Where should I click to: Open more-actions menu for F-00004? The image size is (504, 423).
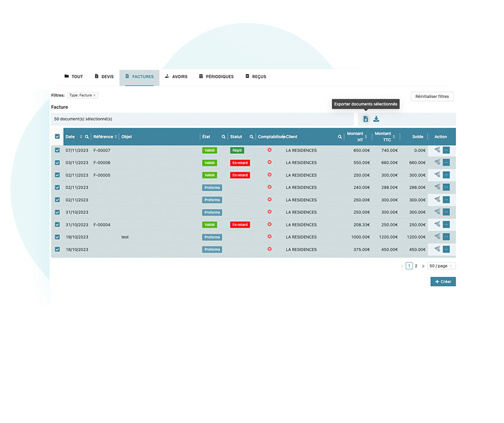tap(446, 224)
